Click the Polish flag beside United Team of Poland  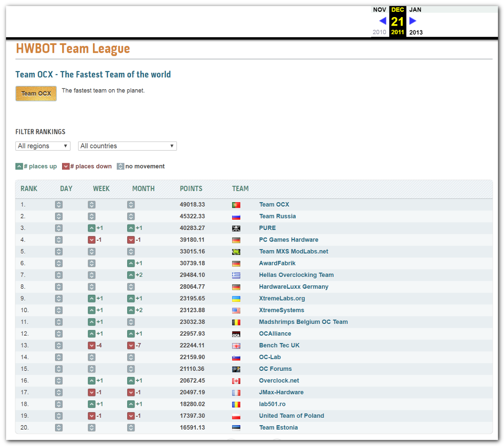[x=236, y=416]
